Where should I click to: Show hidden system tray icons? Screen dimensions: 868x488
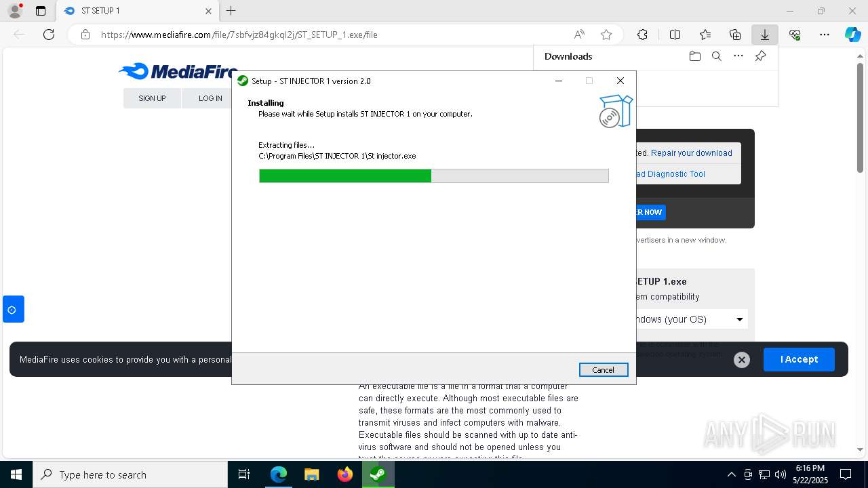click(x=731, y=474)
